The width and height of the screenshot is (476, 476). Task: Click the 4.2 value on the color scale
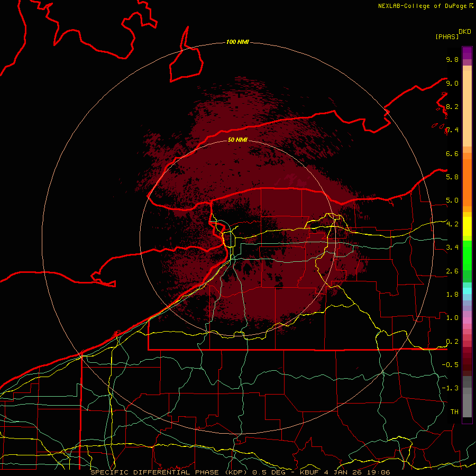(x=452, y=224)
